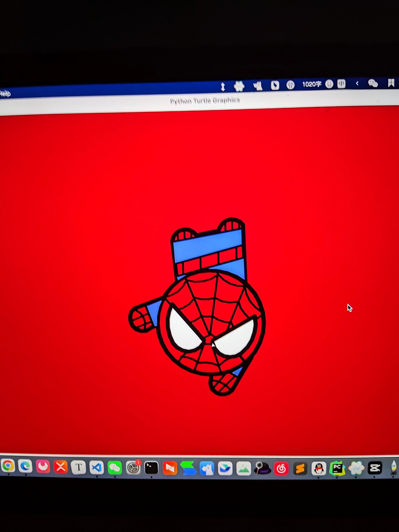The image size is (399, 532).
Task: Expand hidden menu bar icons with the chevron
Action: tap(357, 84)
